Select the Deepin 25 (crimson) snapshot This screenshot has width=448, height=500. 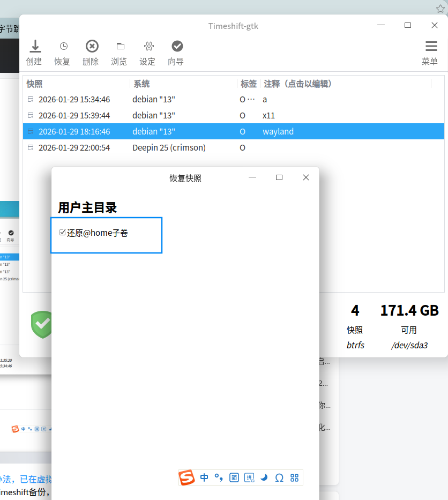234,147
